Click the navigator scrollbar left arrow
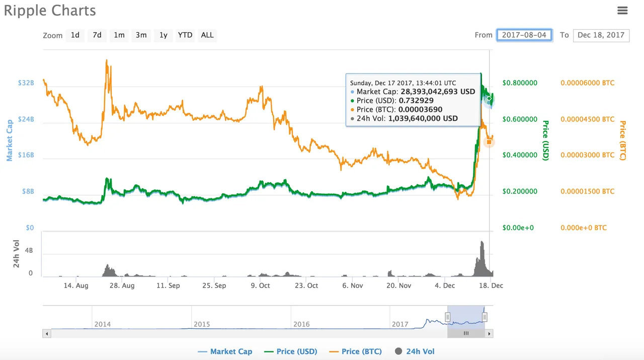The height and width of the screenshot is (360, 644). [x=47, y=333]
